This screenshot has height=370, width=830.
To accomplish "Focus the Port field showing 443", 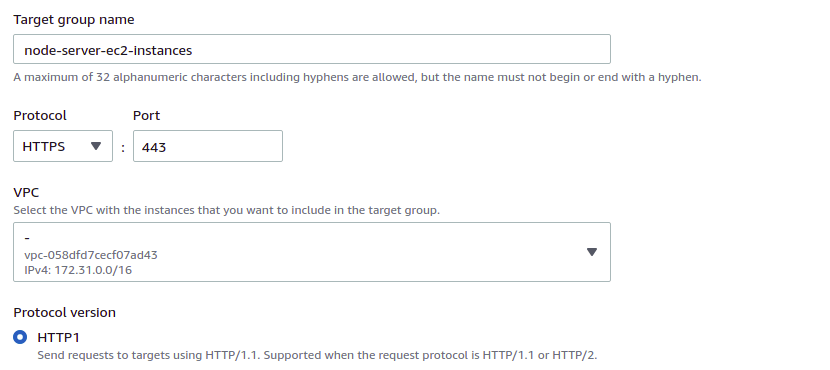I will point(208,146).
